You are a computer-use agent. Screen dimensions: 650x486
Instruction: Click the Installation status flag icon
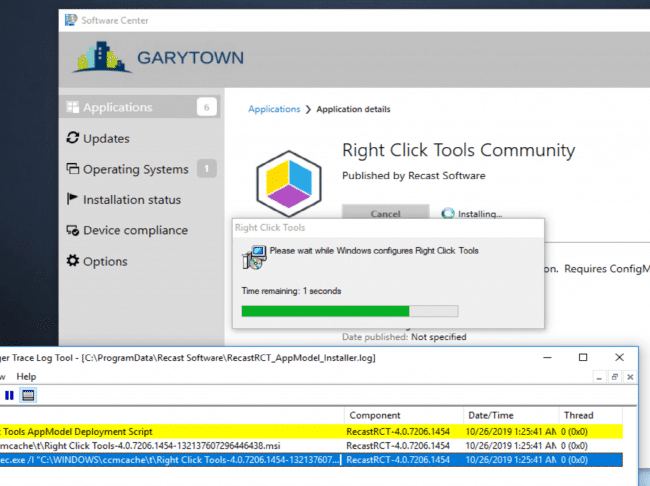tap(72, 200)
